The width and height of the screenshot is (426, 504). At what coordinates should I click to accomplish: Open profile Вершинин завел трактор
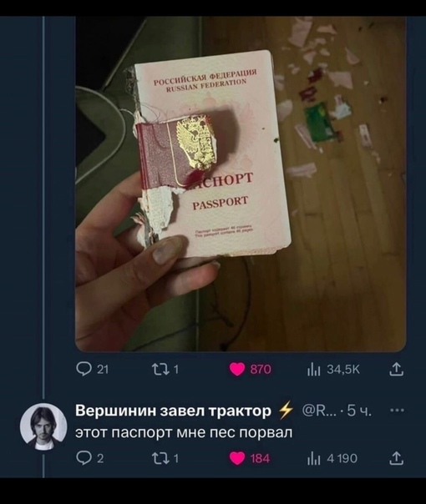(x=174, y=411)
